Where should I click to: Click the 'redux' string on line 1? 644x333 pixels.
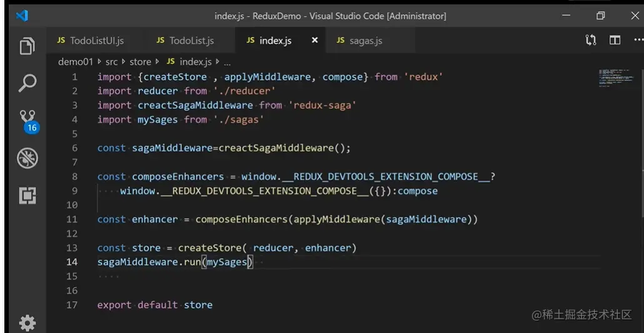point(423,77)
